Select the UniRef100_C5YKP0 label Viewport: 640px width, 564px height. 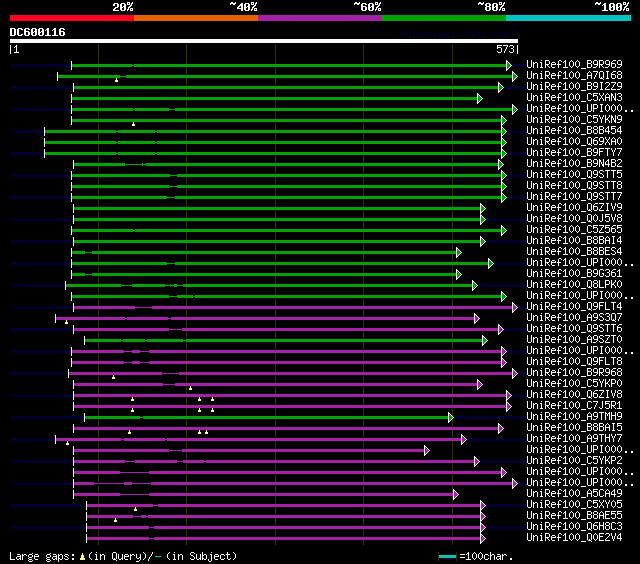point(574,384)
